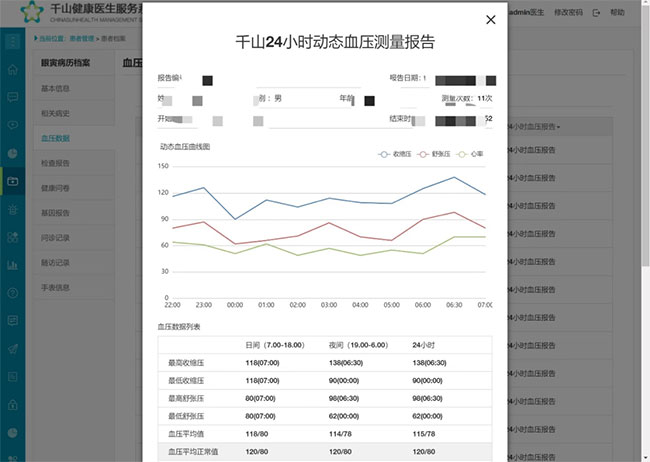Click the 114/78 nighttime average value
Image resolution: width=650 pixels, height=462 pixels.
340,434
